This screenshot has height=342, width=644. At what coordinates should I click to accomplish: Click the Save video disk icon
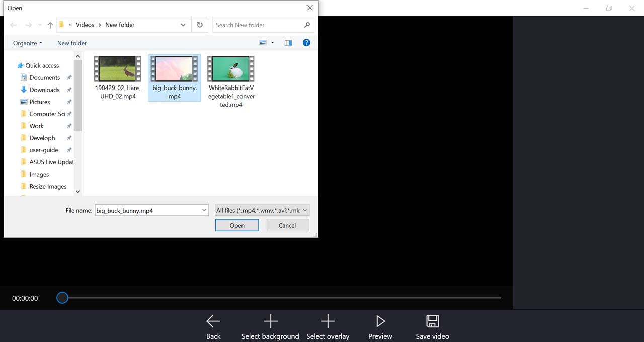click(432, 321)
